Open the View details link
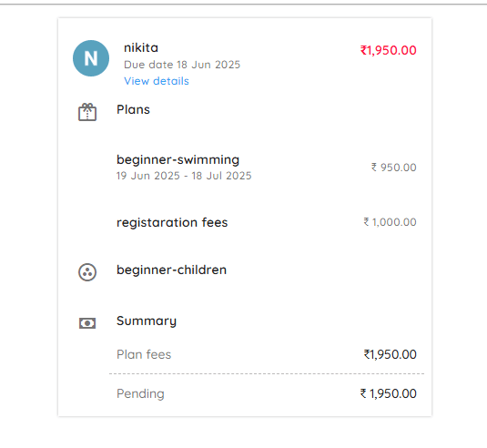The image size is (487, 448). (x=157, y=81)
